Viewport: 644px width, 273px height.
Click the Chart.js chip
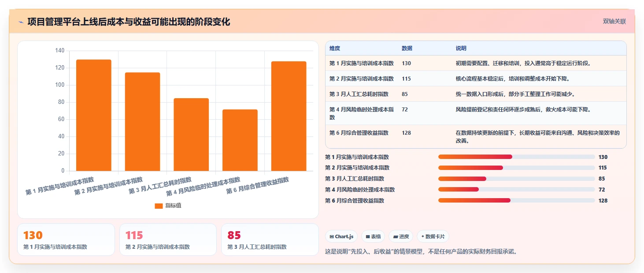click(x=341, y=236)
